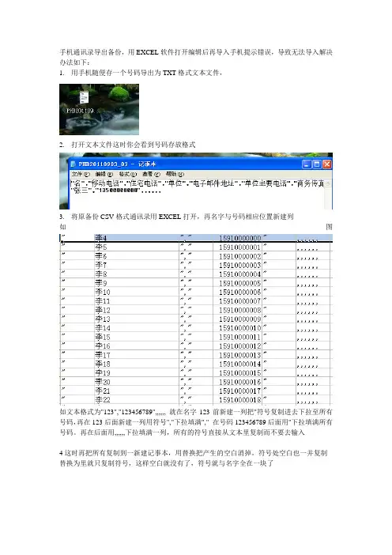Click the 张三 line in Notepad
392x555 pixels.
tap(116, 191)
